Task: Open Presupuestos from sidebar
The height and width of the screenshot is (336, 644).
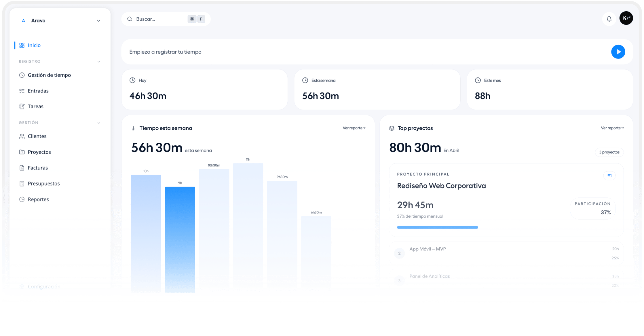Action: click(x=43, y=183)
